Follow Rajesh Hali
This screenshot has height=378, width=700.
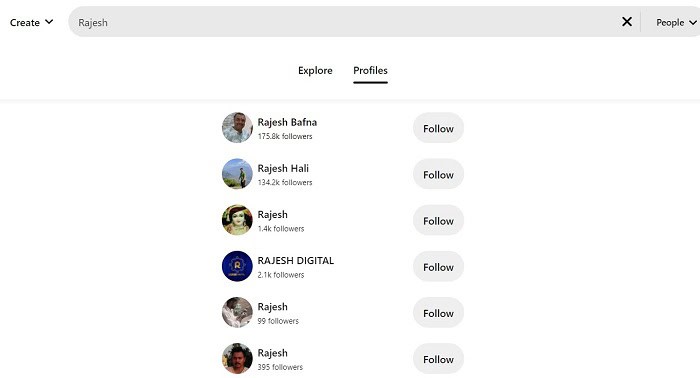[438, 174]
